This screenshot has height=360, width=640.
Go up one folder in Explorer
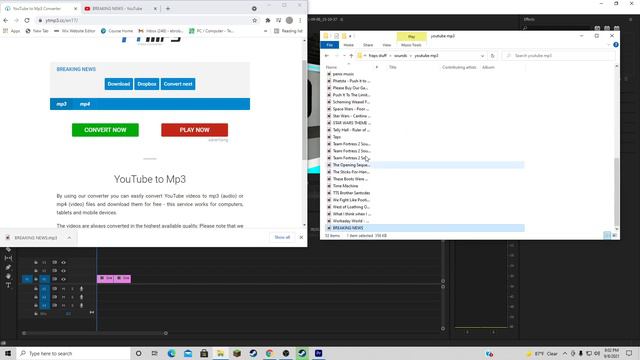(351, 56)
